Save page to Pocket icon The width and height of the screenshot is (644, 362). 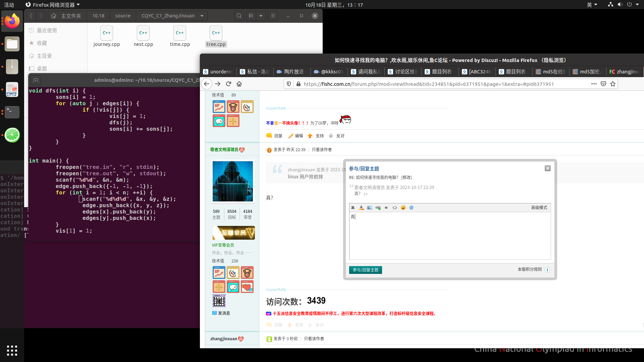coord(603,84)
